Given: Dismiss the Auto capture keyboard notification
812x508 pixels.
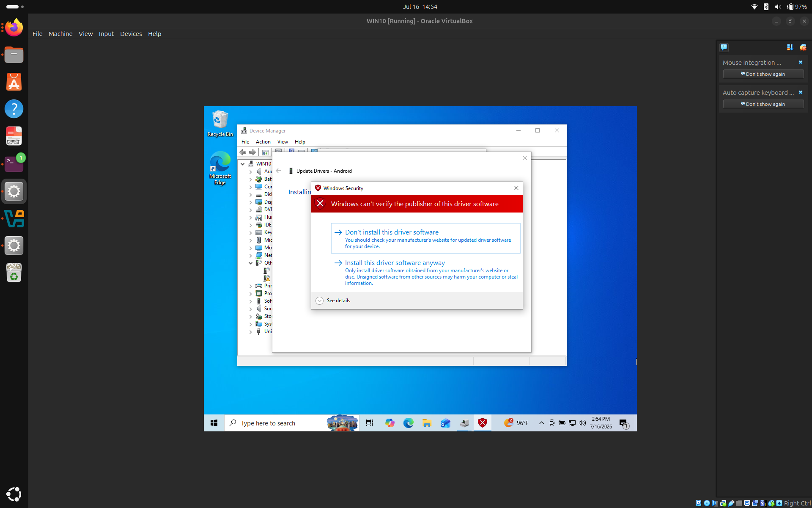Looking at the screenshot, I should coord(800,92).
